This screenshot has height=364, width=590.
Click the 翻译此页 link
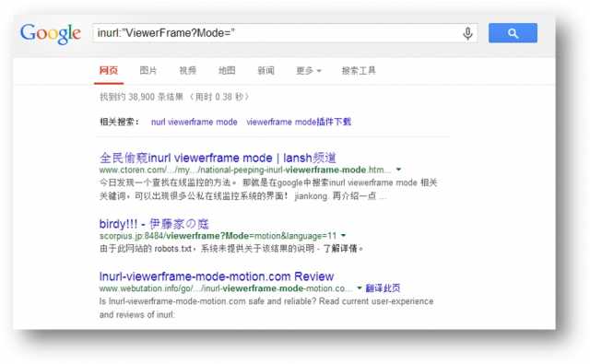383,288
